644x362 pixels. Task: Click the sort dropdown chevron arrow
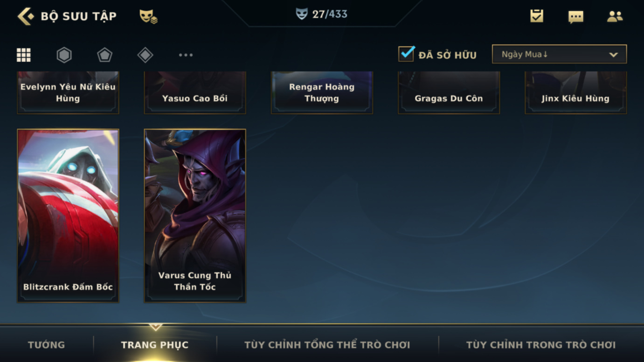(x=614, y=55)
